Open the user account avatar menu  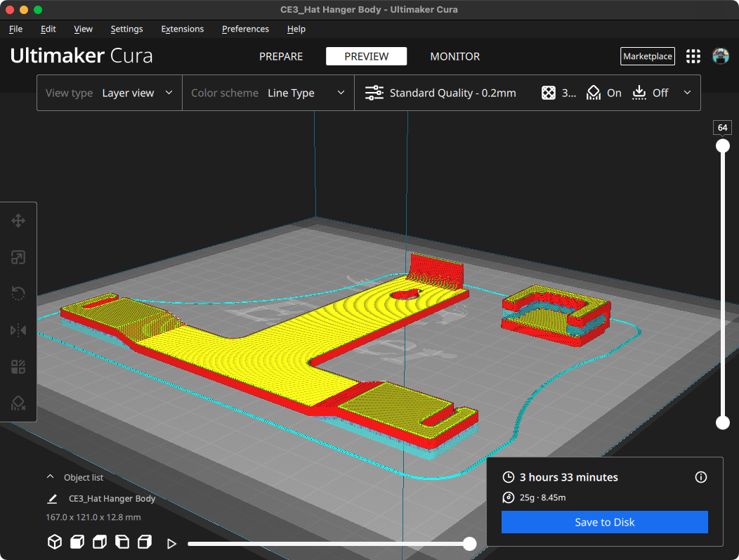(x=721, y=56)
